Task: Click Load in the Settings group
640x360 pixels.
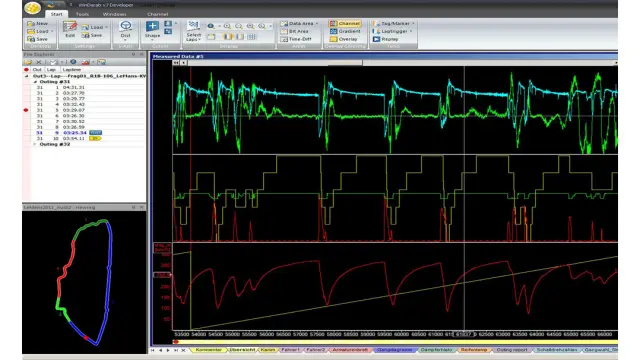Action: click(x=93, y=27)
